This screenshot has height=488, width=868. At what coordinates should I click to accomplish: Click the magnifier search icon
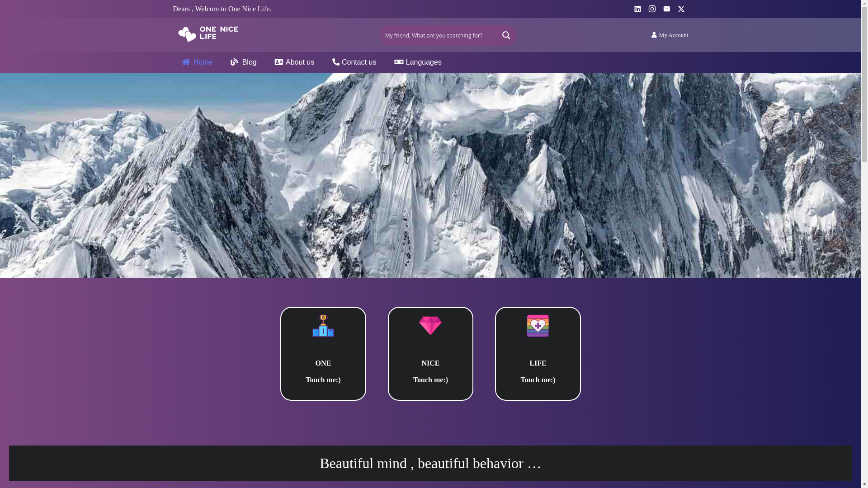506,35
